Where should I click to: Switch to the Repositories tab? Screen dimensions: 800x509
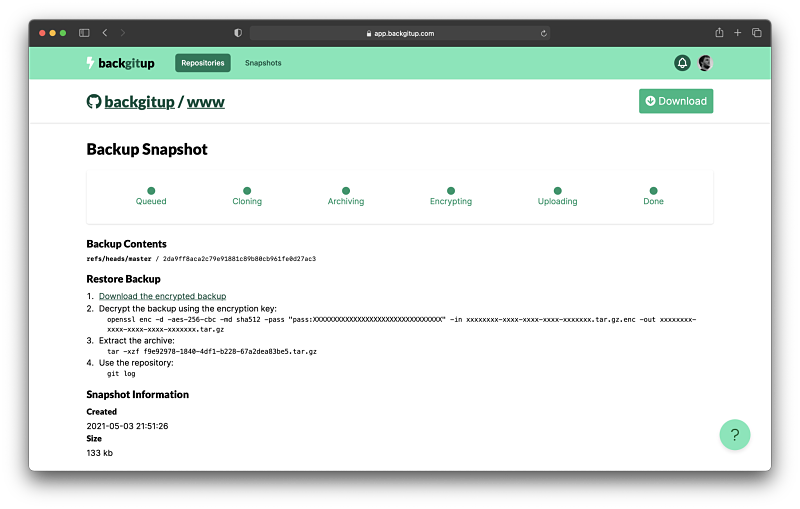[203, 63]
